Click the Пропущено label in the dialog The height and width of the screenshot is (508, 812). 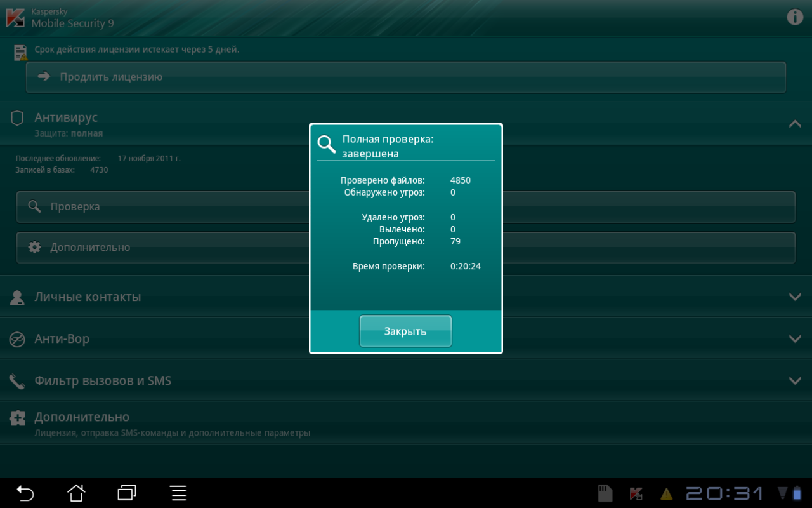[399, 241]
